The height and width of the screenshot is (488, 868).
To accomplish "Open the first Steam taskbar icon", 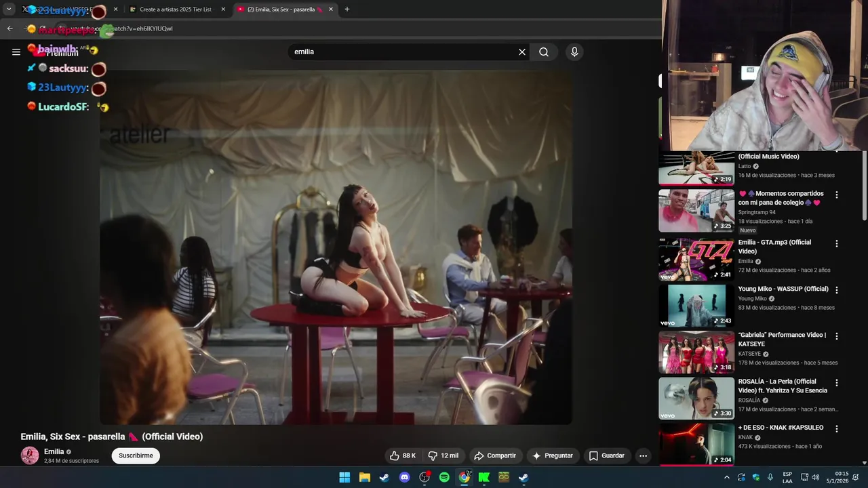I will (384, 477).
